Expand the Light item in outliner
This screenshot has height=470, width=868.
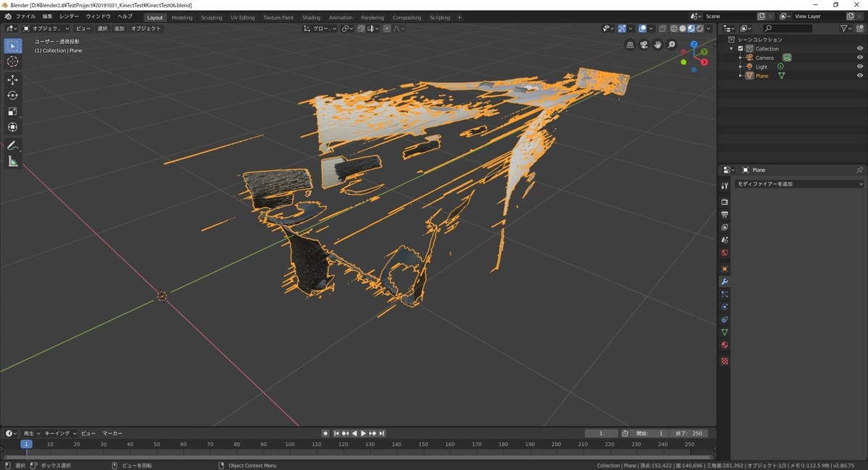pos(740,67)
